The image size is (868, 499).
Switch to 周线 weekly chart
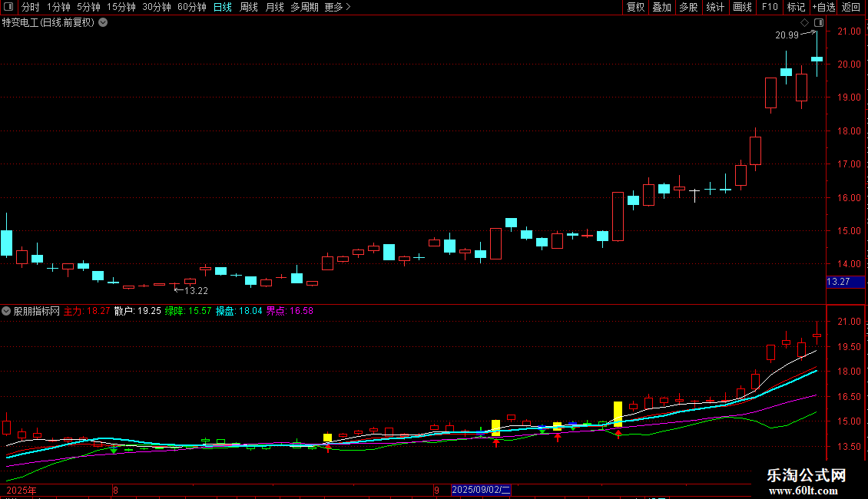[249, 7]
